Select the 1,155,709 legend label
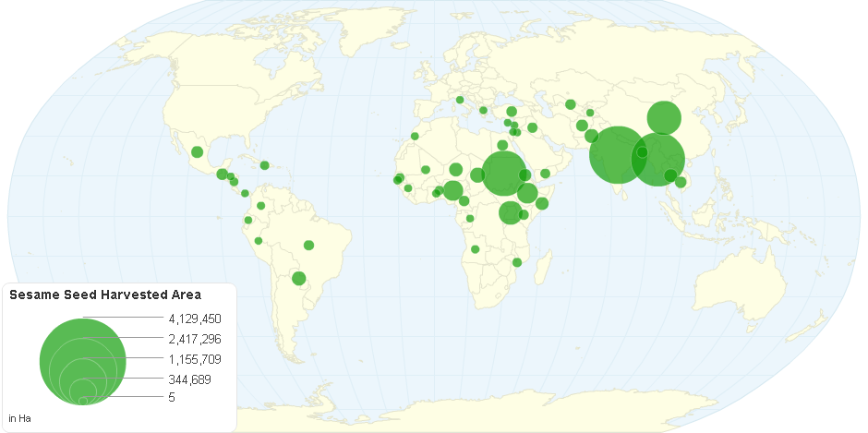This screenshot has width=868, height=433. point(196,358)
